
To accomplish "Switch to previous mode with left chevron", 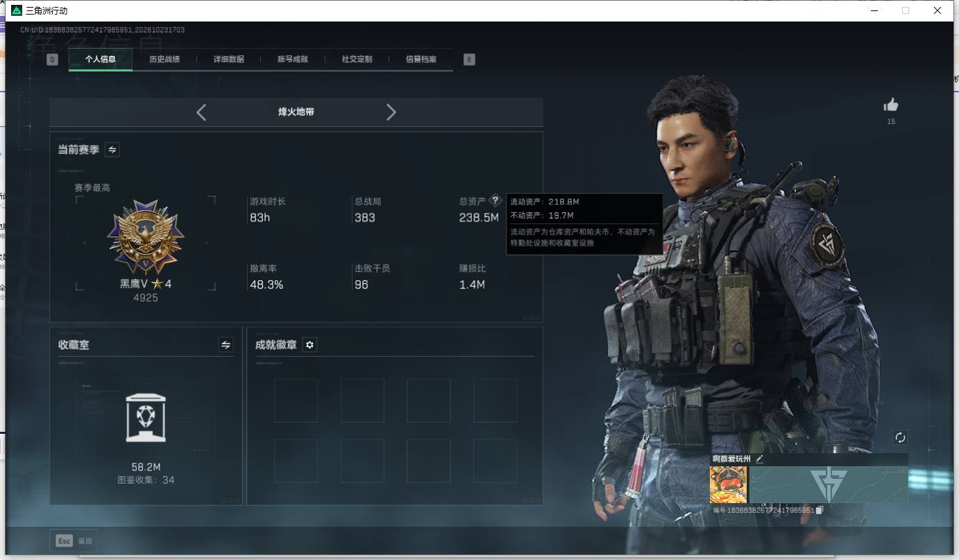I will point(201,112).
